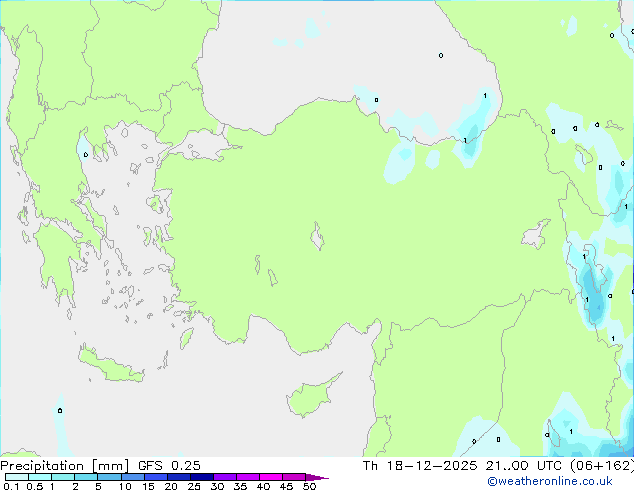
Task: Click the 25–30 mm navy legend swatch
Action: click(202, 477)
